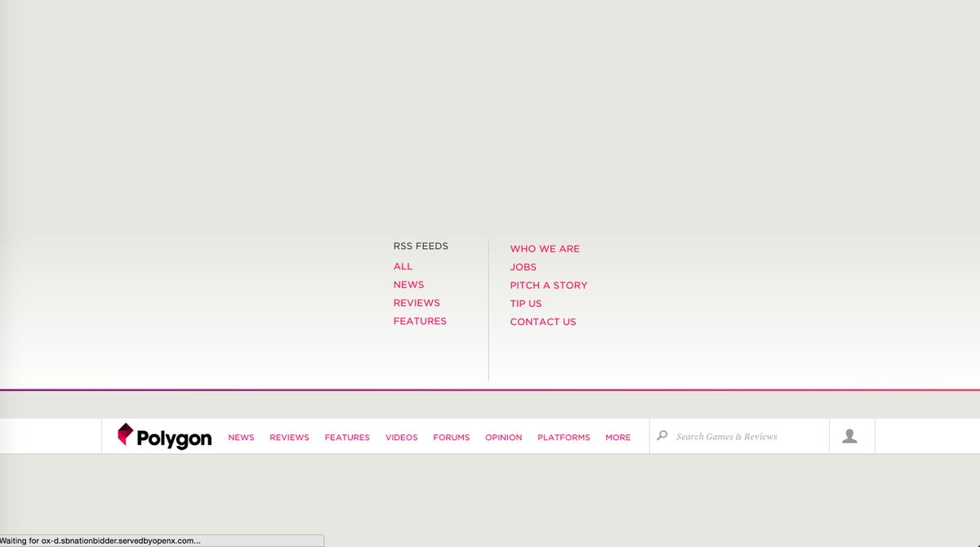The height and width of the screenshot is (547, 980).
Task: Focus the Search Games & Reviews field
Action: pyautogui.click(x=743, y=437)
